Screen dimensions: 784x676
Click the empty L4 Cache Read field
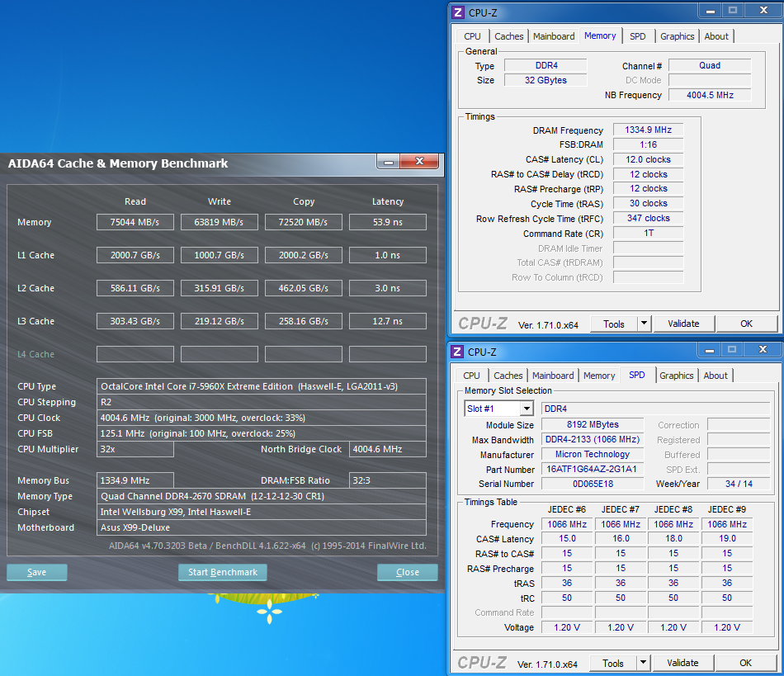click(135, 354)
